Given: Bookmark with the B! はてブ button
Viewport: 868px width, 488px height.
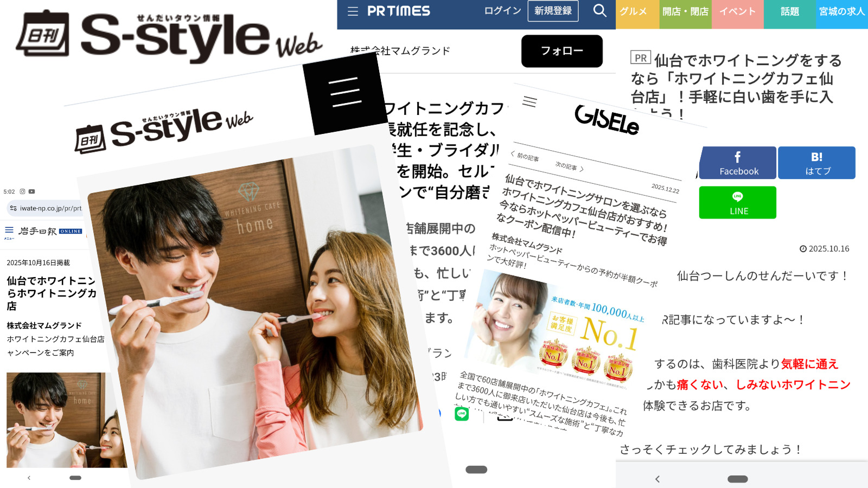Looking at the screenshot, I should coord(817,163).
